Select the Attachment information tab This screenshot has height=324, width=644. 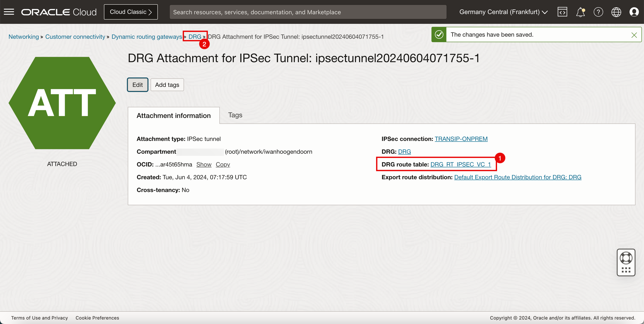[174, 116]
